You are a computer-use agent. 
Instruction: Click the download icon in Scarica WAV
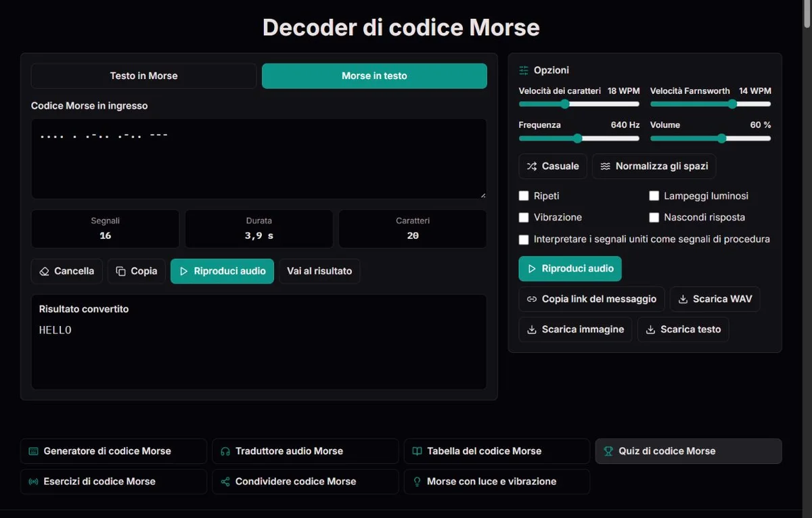pyautogui.click(x=683, y=299)
